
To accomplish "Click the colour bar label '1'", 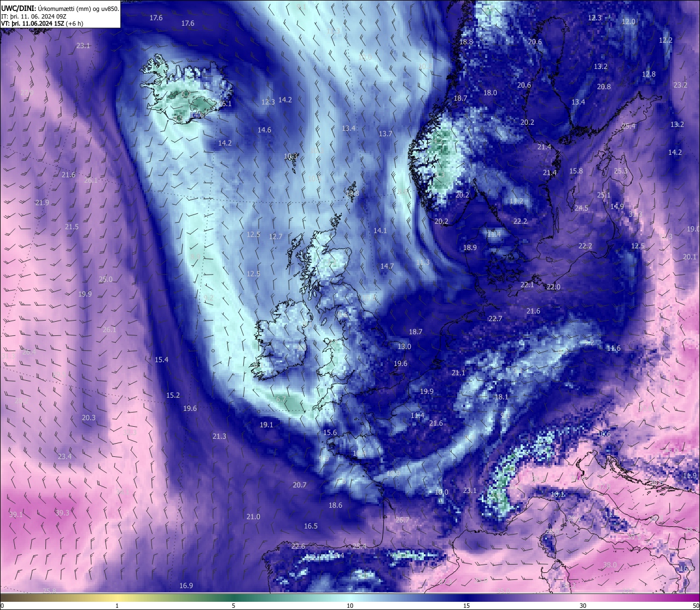I will point(117,606).
